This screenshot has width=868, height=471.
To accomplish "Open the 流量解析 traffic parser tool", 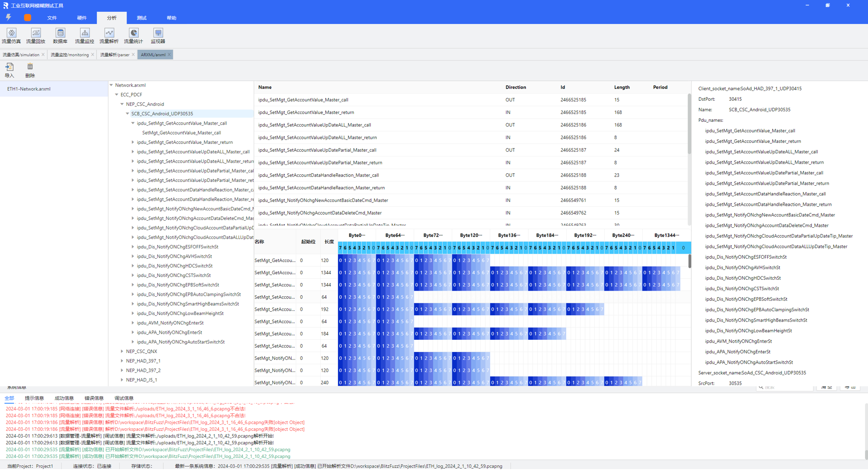I will pyautogui.click(x=109, y=36).
